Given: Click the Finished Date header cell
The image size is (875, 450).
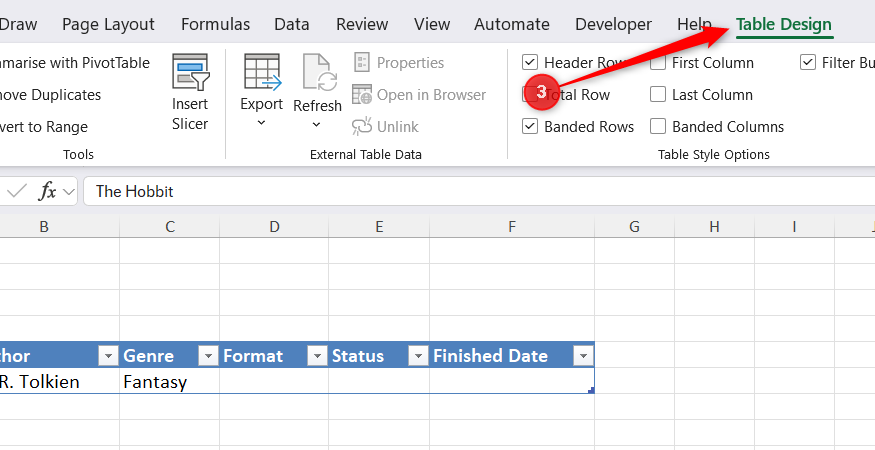Looking at the screenshot, I should tap(512, 355).
